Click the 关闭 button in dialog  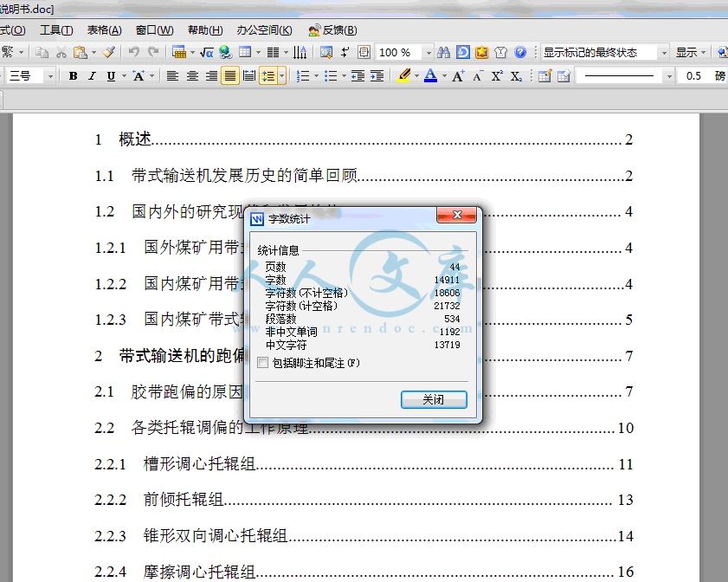point(434,399)
